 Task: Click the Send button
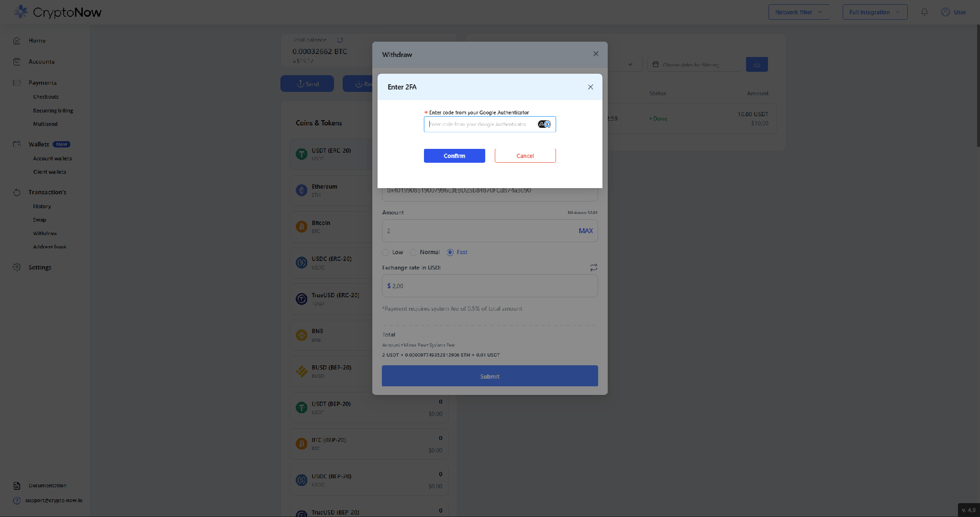pos(307,84)
